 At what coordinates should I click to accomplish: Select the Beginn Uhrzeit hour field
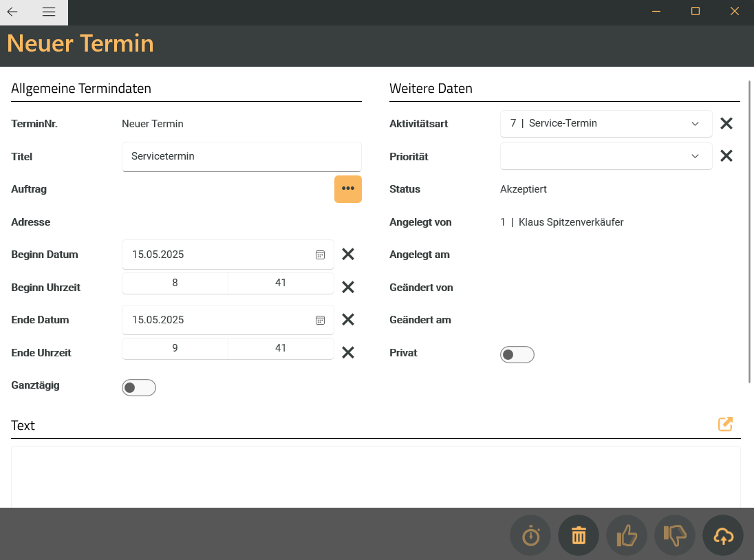(x=175, y=283)
